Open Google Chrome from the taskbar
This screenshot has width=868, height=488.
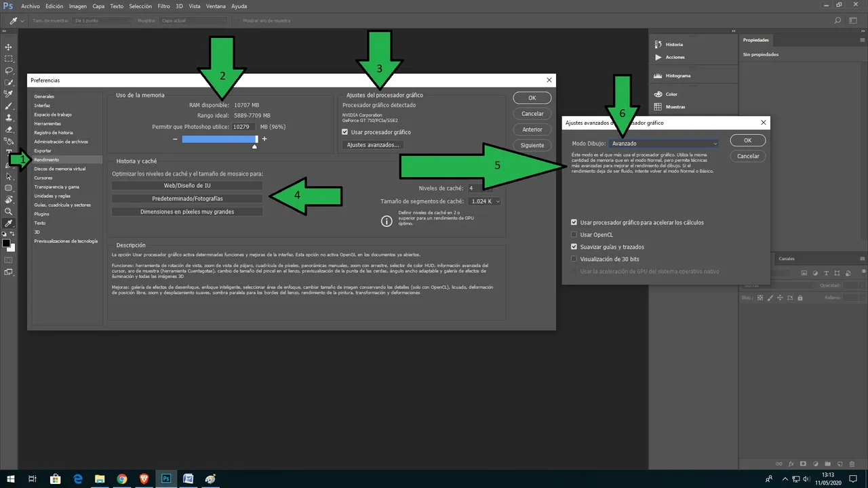pos(121,479)
